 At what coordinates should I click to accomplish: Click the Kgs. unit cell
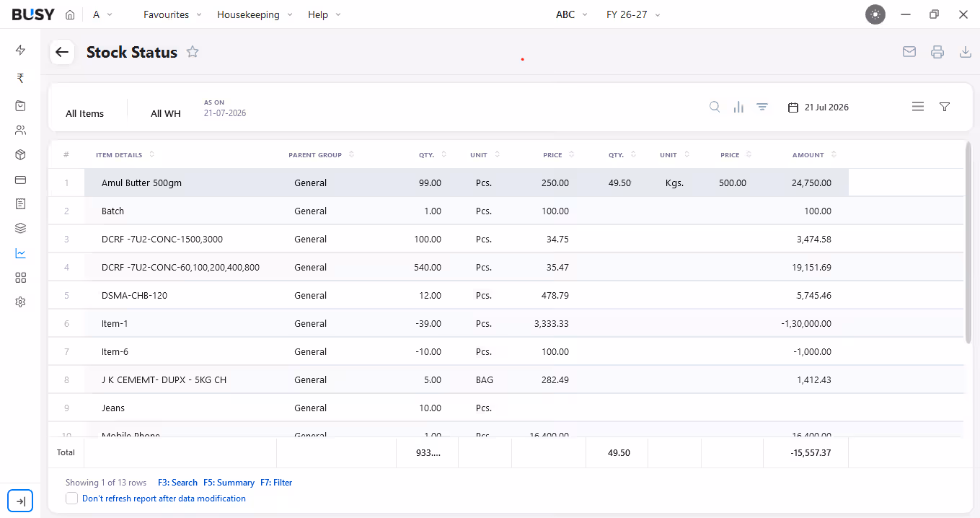coord(674,183)
